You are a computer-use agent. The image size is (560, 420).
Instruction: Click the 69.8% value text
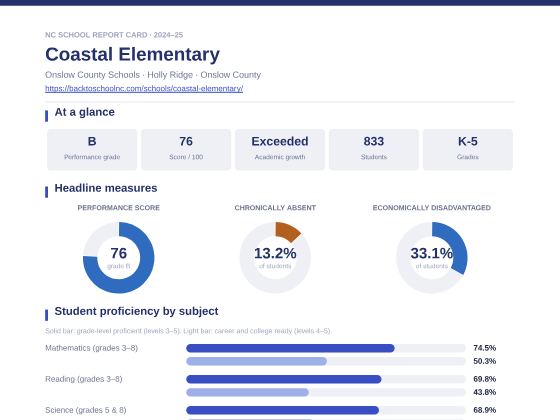tap(485, 379)
